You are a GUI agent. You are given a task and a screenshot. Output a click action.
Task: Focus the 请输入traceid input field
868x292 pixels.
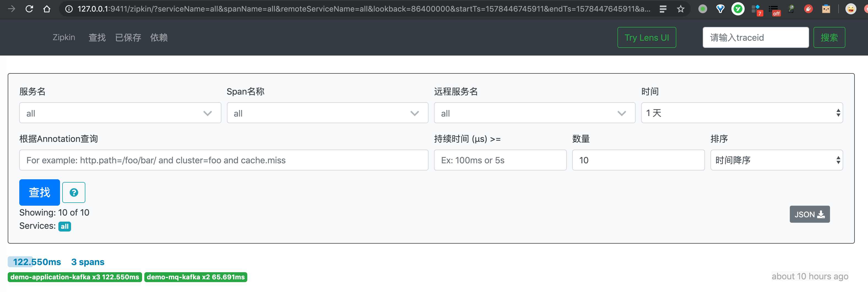[755, 37]
